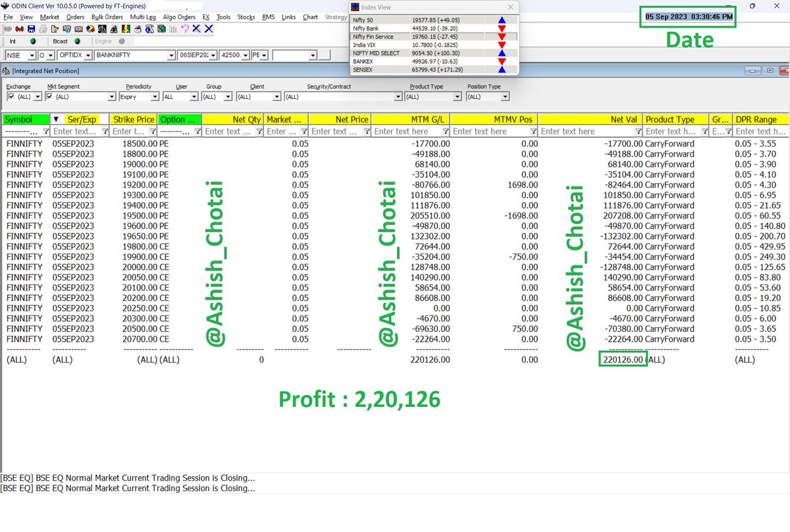790x532 pixels.
Task: Click the filter icon in MTM G/L column
Action: pyautogui.click(x=445, y=131)
